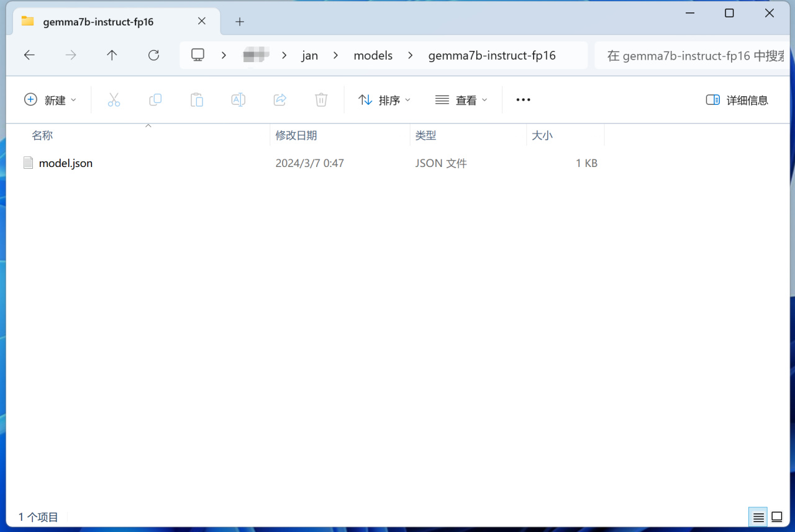Click the search box for gemma7b-instruct-fp16
Viewport: 795px width, 532px height.
694,55
